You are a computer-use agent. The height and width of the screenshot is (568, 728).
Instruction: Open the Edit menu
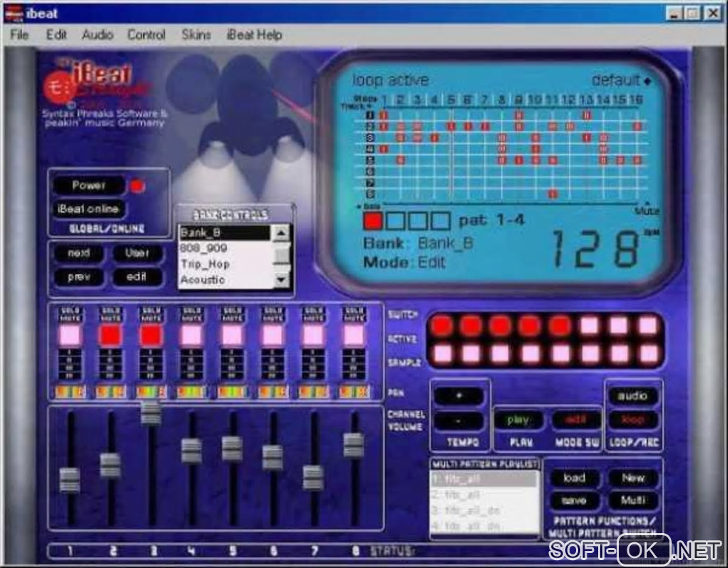coord(56,35)
